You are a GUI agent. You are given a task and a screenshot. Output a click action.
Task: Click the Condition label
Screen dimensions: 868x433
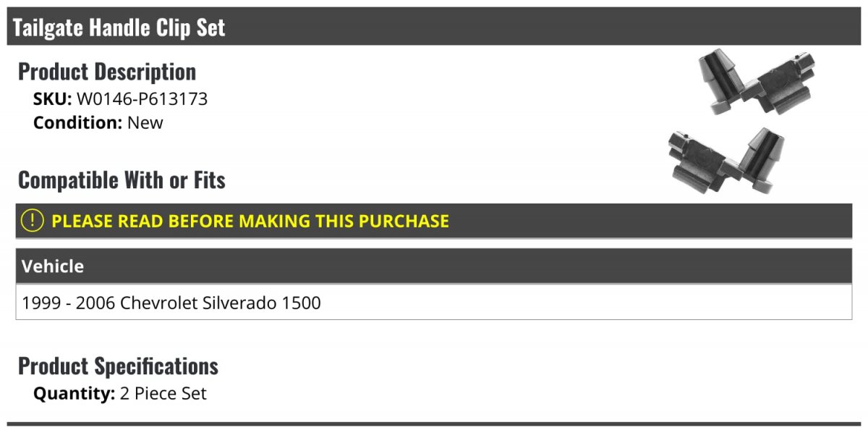(x=77, y=122)
